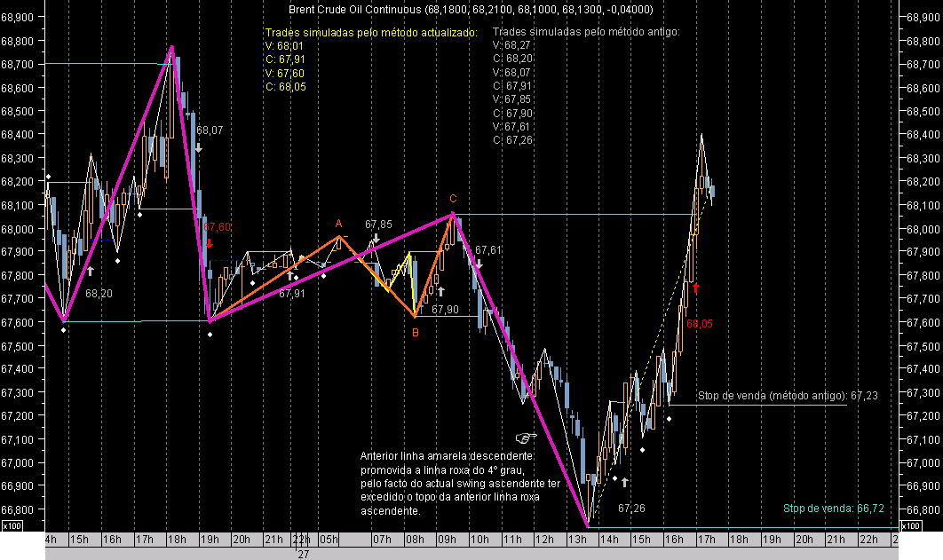Click the diamond swing marker below 67,60
The width and height of the screenshot is (943, 560).
pyautogui.click(x=211, y=333)
